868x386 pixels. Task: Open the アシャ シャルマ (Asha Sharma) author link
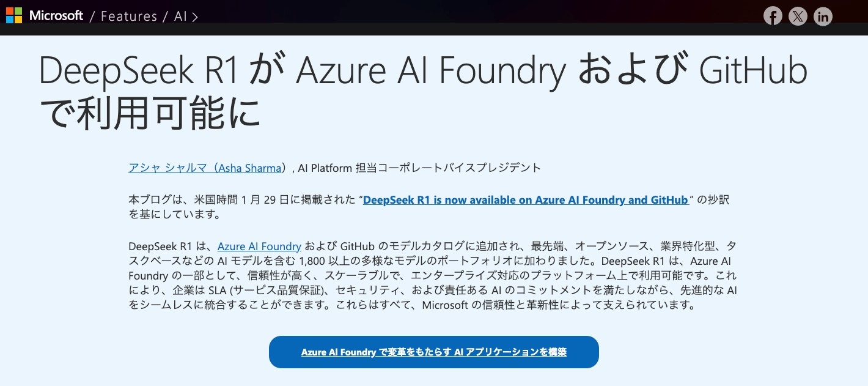point(207,168)
